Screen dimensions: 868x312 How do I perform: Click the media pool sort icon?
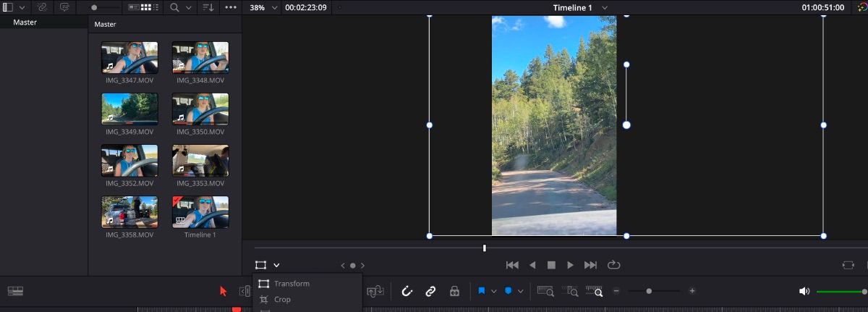pos(208,7)
